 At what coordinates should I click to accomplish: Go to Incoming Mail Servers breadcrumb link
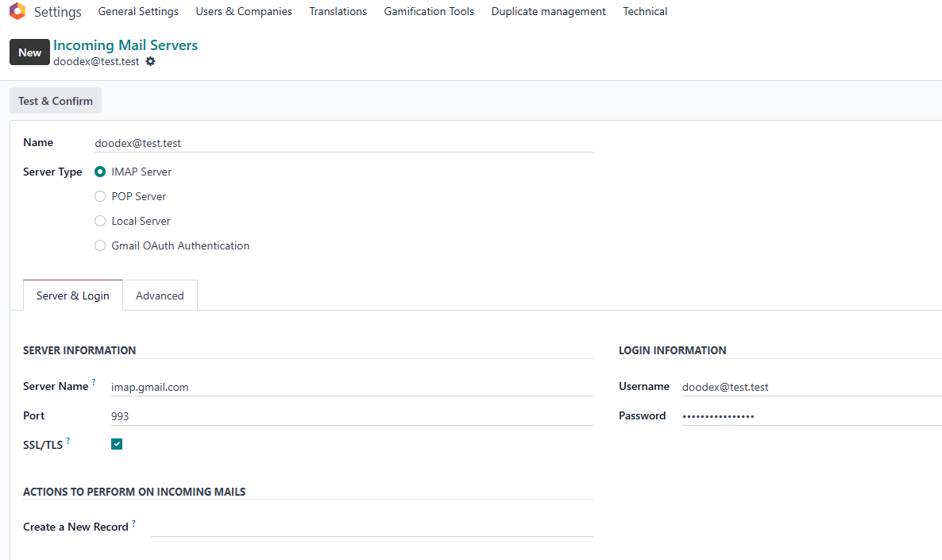(125, 45)
